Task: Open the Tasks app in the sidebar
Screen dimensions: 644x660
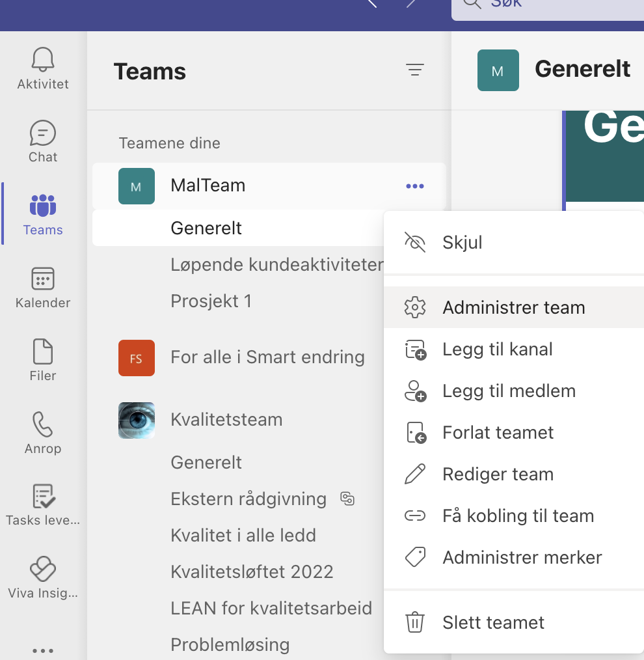Action: pos(42,505)
